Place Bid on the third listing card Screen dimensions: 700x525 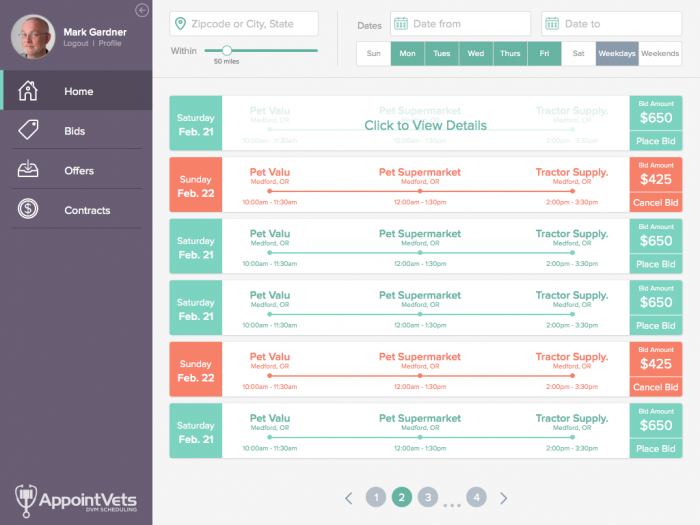(656, 264)
